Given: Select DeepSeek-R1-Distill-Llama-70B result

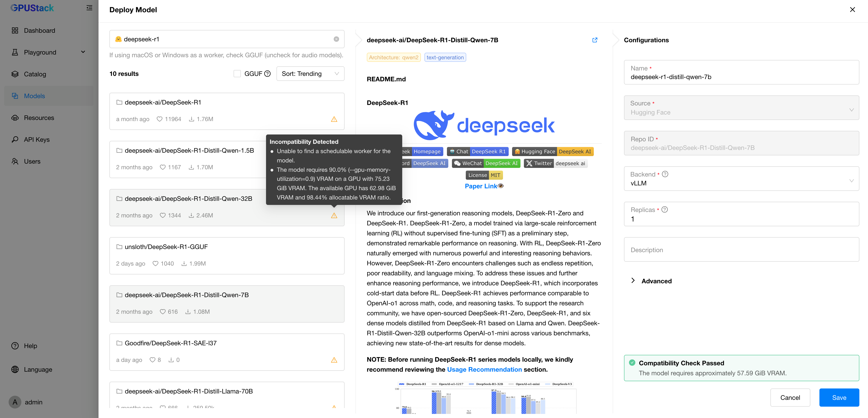Looking at the screenshot, I should pos(227,396).
